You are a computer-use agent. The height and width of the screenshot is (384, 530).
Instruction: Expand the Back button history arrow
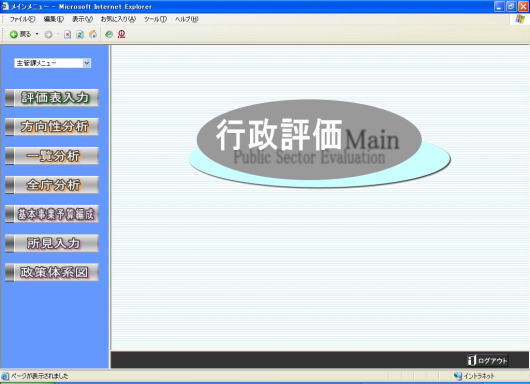[37, 34]
